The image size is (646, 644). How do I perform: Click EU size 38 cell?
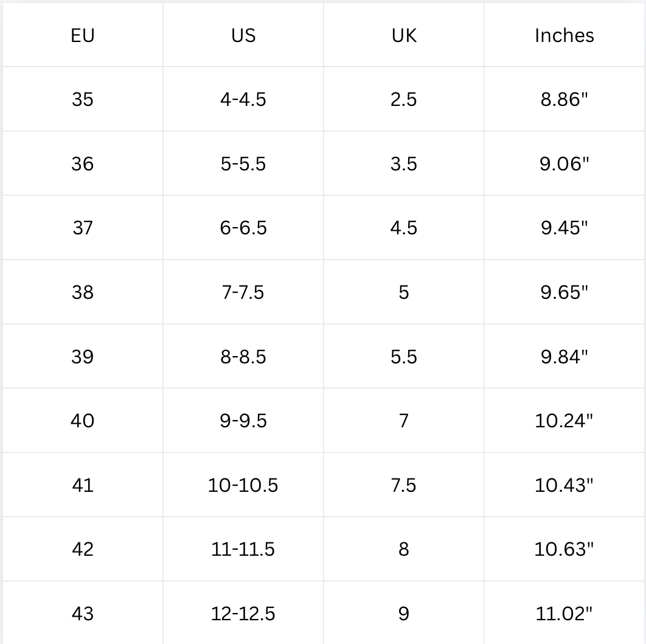tap(83, 292)
